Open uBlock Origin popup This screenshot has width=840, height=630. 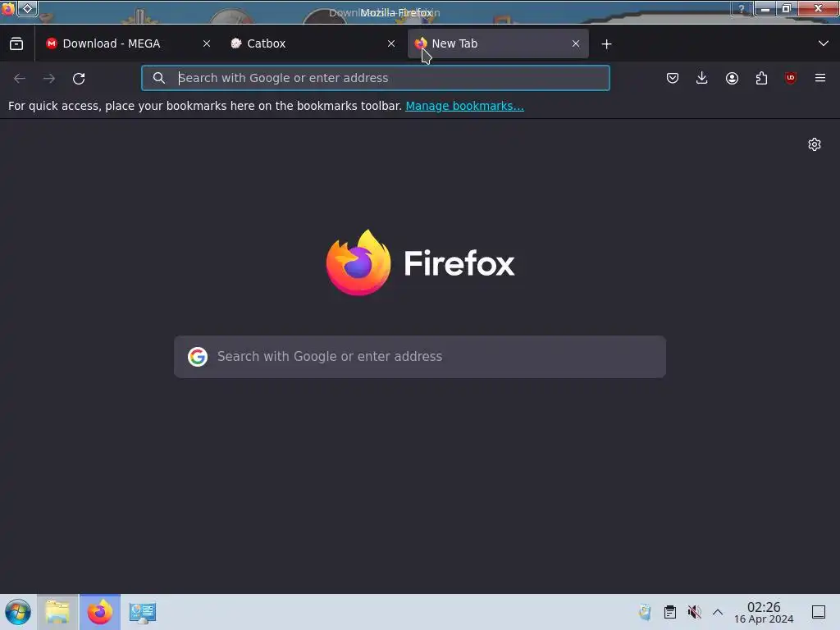point(791,78)
